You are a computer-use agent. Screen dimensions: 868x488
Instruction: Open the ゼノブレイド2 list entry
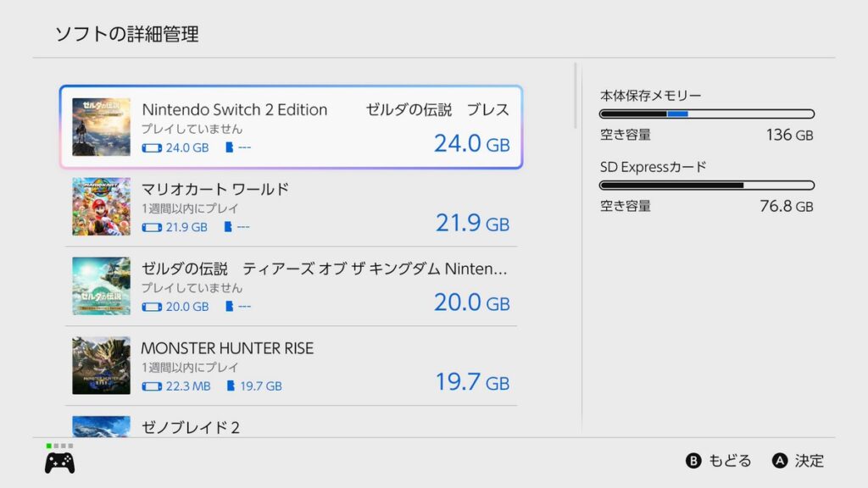(x=292, y=425)
